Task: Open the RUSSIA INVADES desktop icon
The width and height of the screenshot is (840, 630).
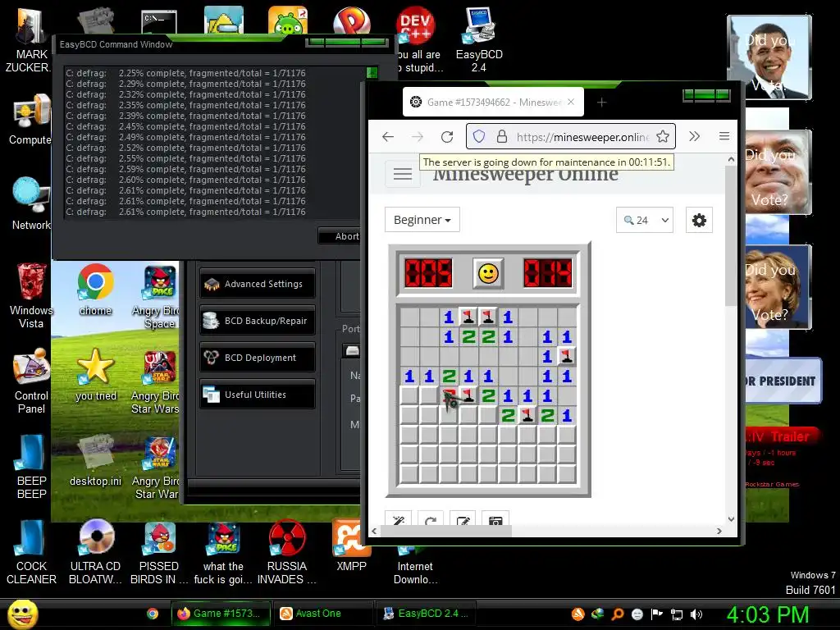Action: 287,552
